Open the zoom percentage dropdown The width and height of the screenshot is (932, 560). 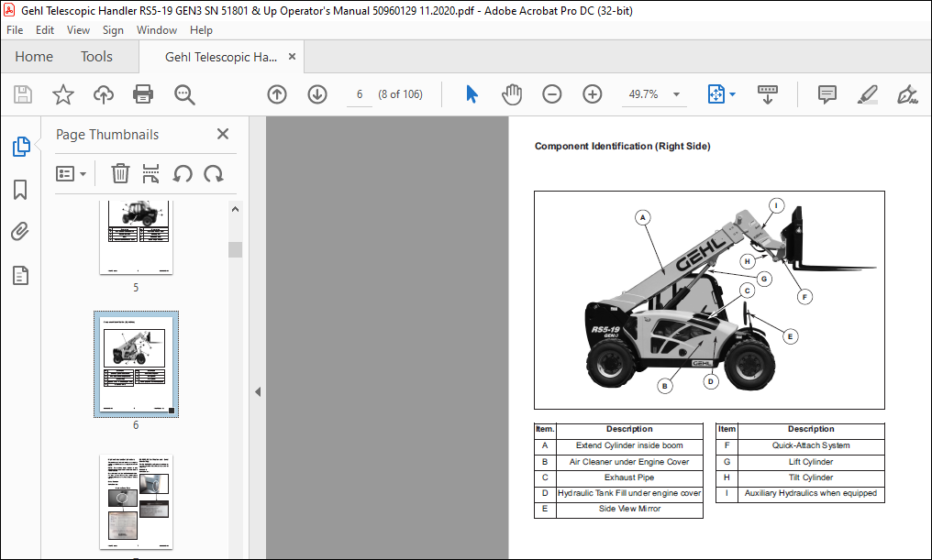676,94
